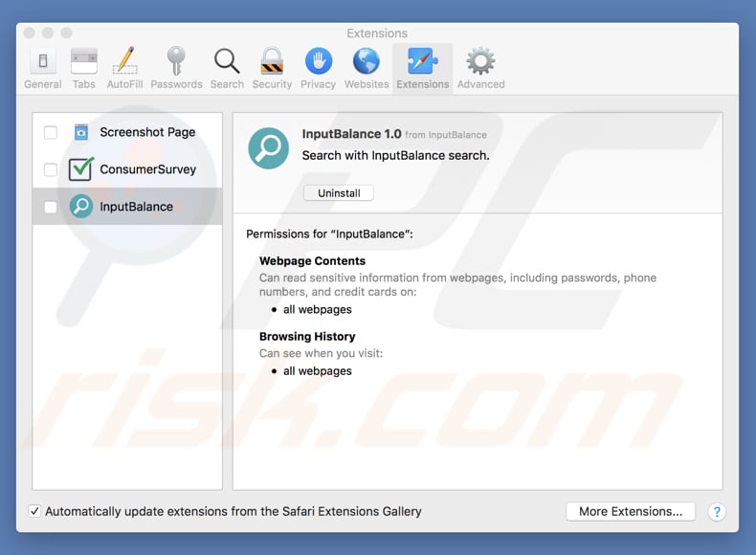Screen dimensions: 756x555
Task: Select Screenshot Page in the extension list
Action: tap(127, 132)
